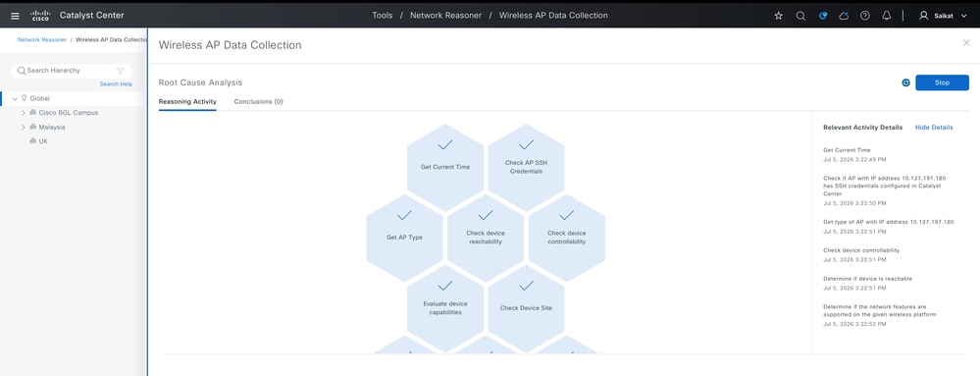Click the 'Jul 5, 2026 3:22:52 PM' timestamp

tap(853, 324)
